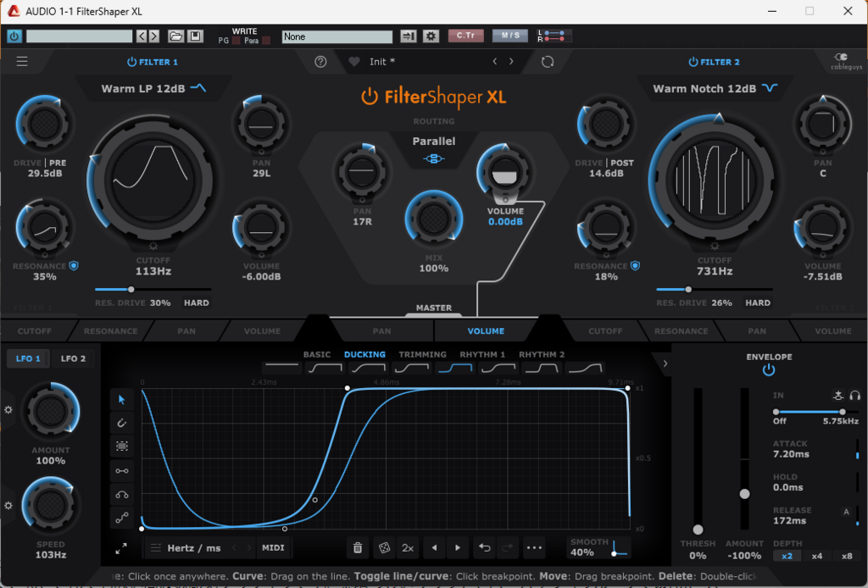Adjust the Filter 1 RES. DRIVE slider

tap(153, 289)
